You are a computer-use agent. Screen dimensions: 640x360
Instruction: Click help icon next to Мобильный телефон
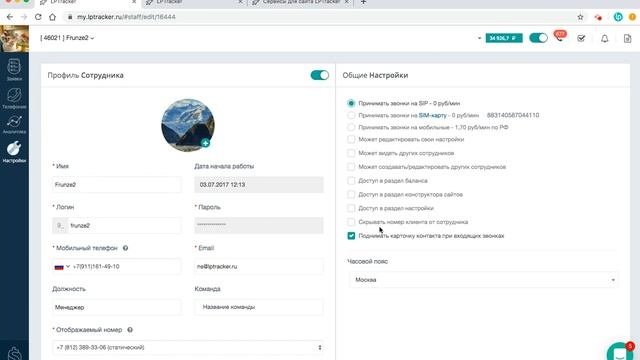point(125,248)
